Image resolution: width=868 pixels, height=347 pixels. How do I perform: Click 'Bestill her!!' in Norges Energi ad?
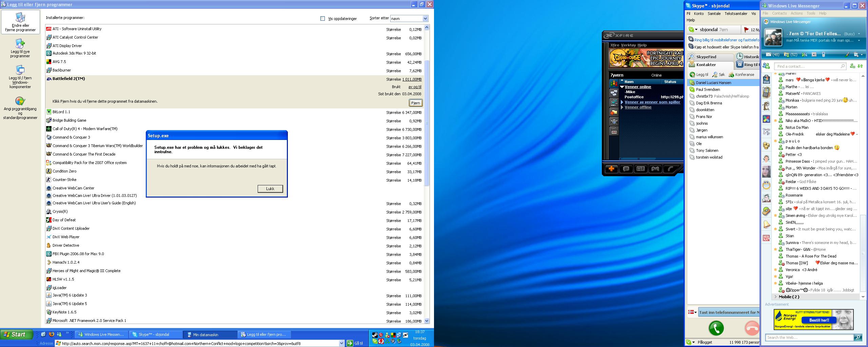tap(819, 320)
